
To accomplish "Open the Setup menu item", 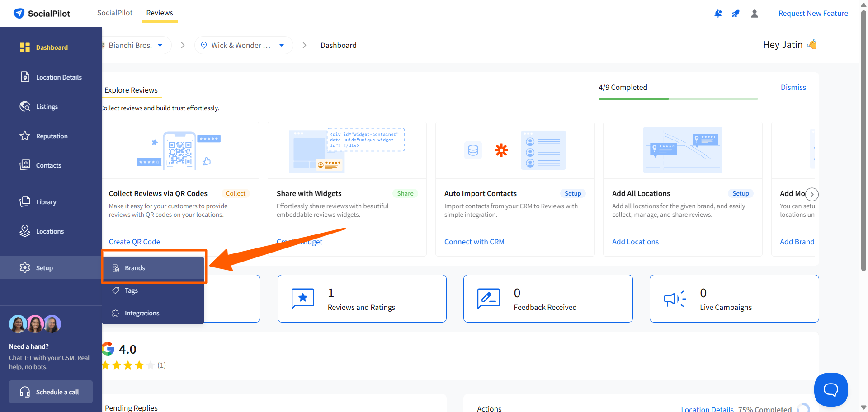I will 51,267.
